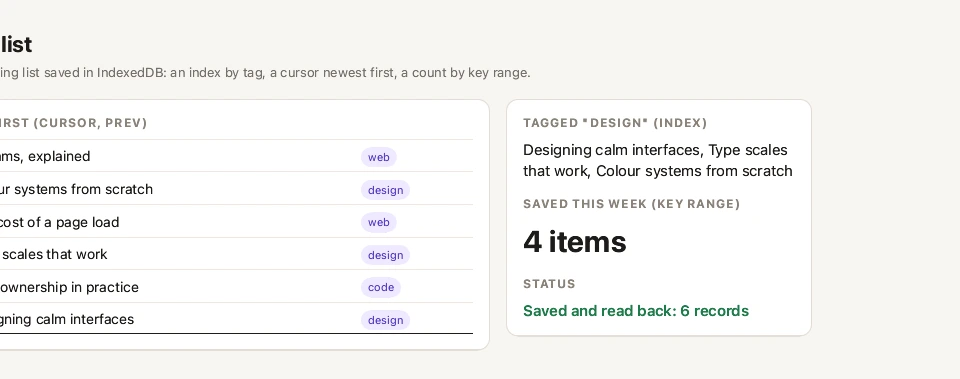Click the IndexedDB description subtitle
This screenshot has height=379, width=960.
265,73
